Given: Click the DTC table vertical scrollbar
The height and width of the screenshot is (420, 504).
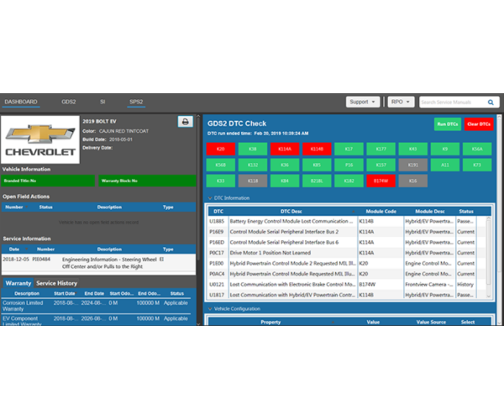Looking at the screenshot, I should click(489, 257).
